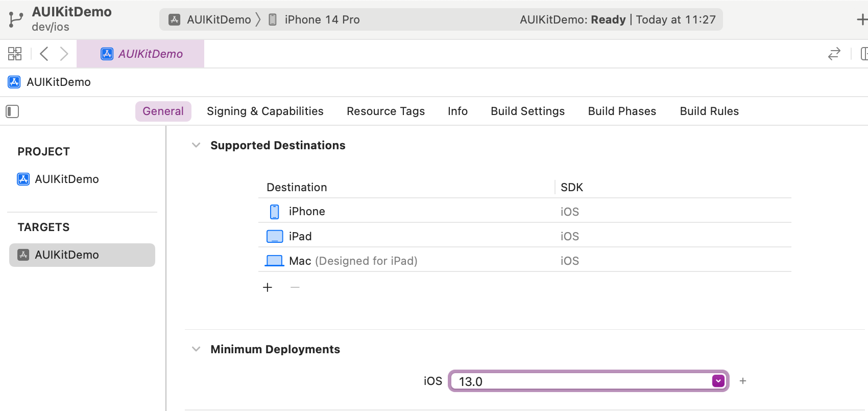
Task: Collapse the Supported Destinations section
Action: coord(196,145)
